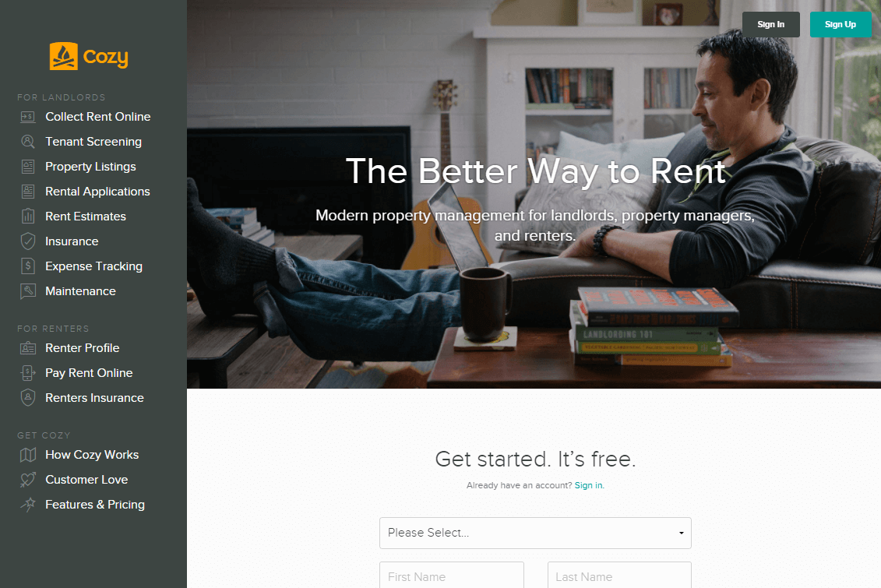This screenshot has width=881, height=588.
Task: Click the Tenant Screening magnifier icon
Action: (x=27, y=142)
